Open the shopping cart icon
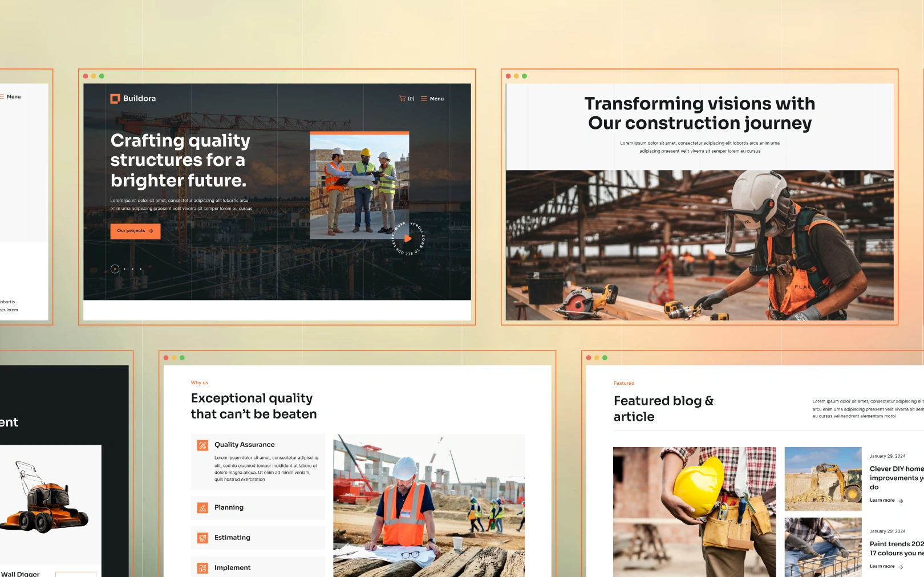 click(403, 99)
